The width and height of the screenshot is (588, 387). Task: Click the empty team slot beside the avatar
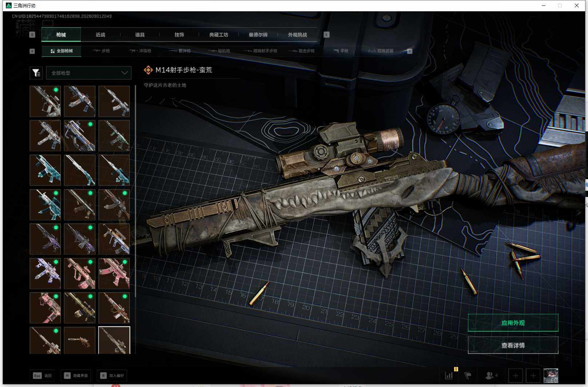coord(533,376)
